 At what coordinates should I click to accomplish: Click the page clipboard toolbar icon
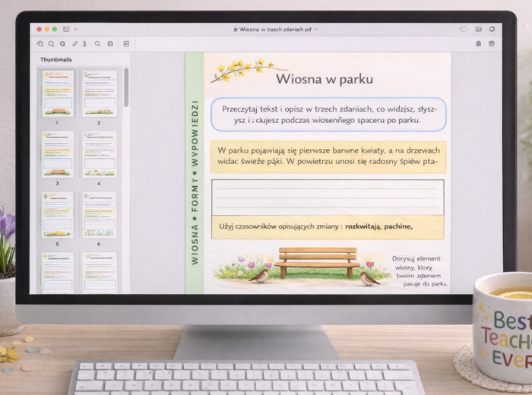pyautogui.click(x=110, y=44)
